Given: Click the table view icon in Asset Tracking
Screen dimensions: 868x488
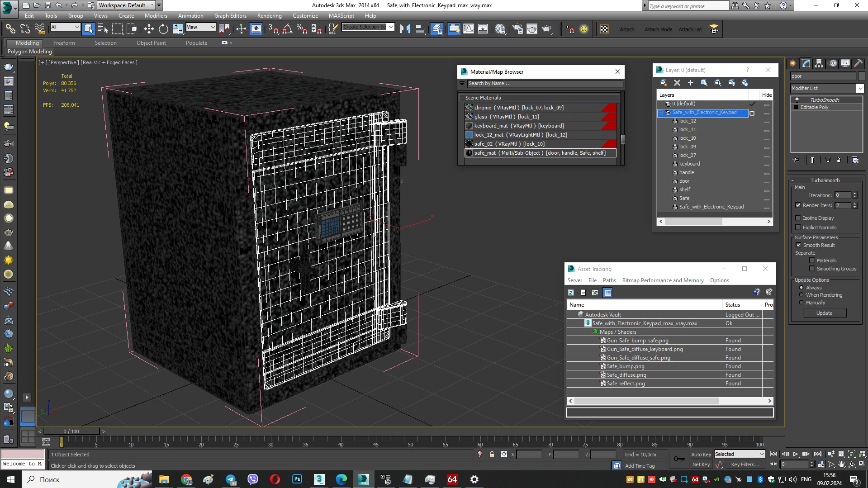Looking at the screenshot, I should point(607,293).
